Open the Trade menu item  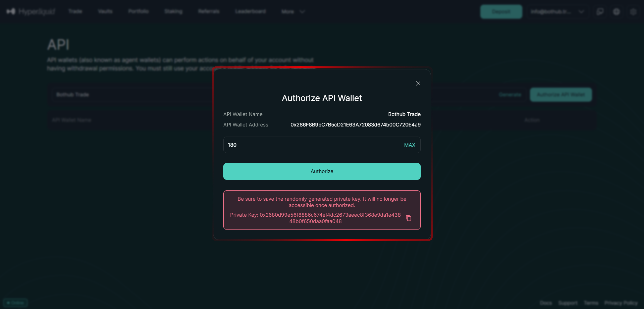pyautogui.click(x=75, y=12)
